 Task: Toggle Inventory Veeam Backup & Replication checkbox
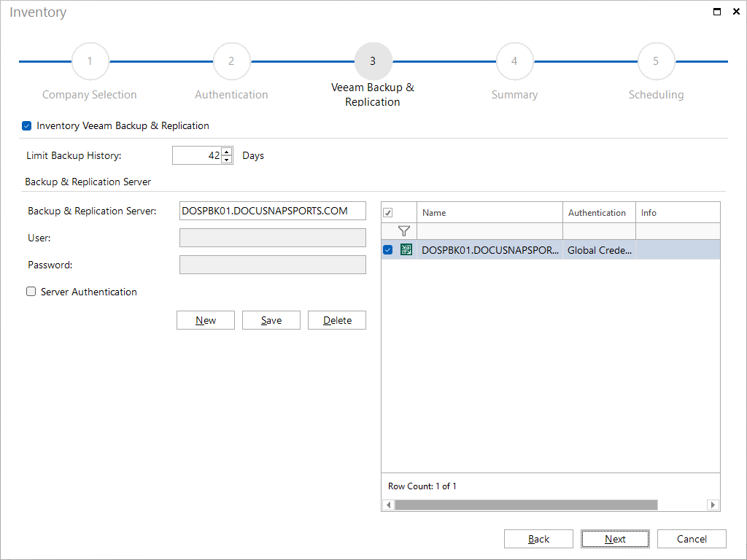click(27, 125)
